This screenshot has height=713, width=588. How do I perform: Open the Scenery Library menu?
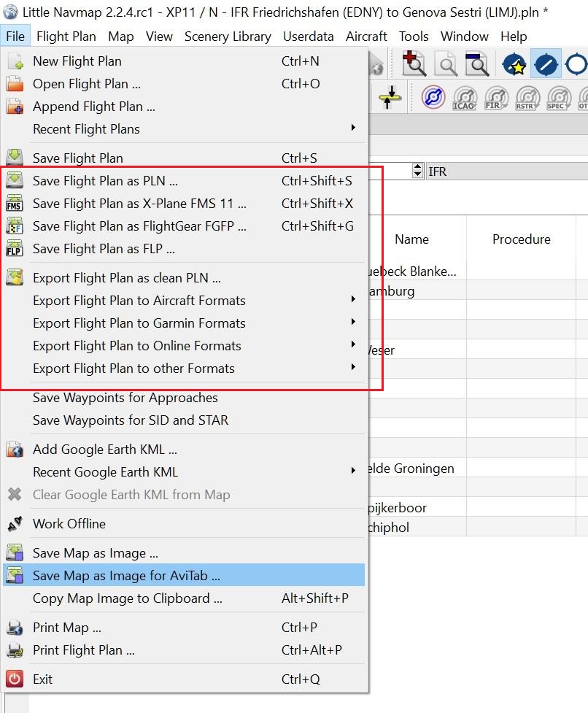[x=228, y=36]
